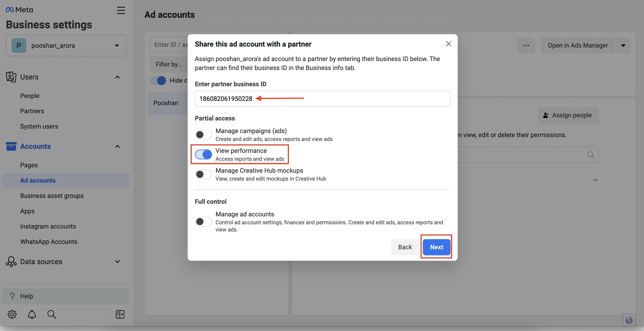Collapse the Users section chevron
The image size is (644, 331).
(117, 77)
